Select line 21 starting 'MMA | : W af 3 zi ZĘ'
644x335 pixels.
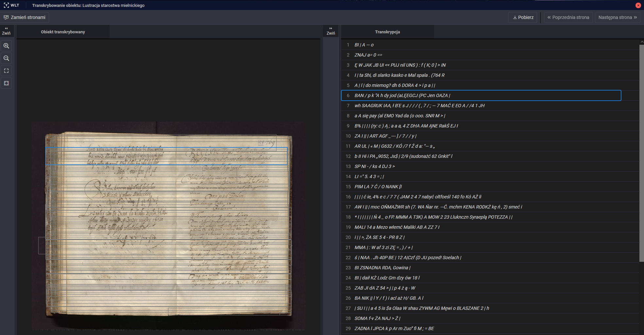pyautogui.click(x=490, y=247)
